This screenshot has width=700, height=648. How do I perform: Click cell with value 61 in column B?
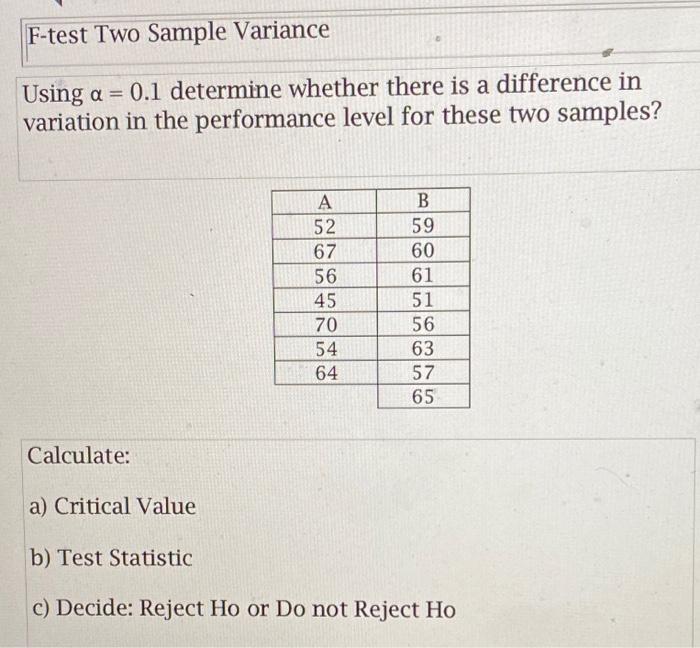[423, 274]
